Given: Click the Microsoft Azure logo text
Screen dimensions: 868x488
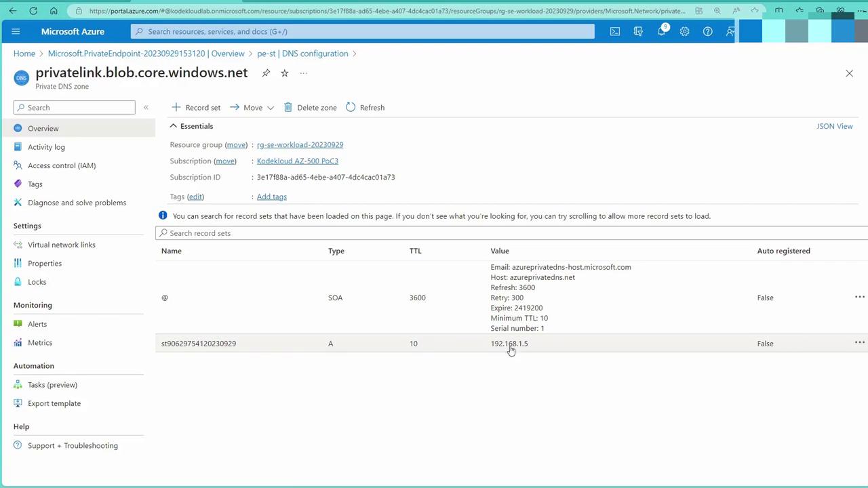Looking at the screenshot, I should (73, 31).
